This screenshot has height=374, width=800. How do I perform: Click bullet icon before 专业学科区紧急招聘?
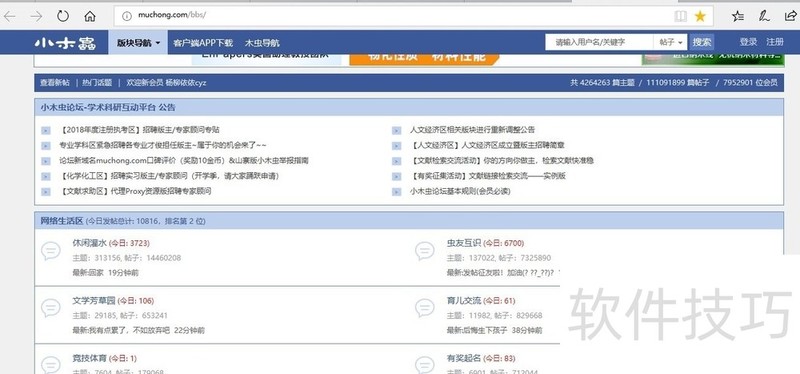46,146
